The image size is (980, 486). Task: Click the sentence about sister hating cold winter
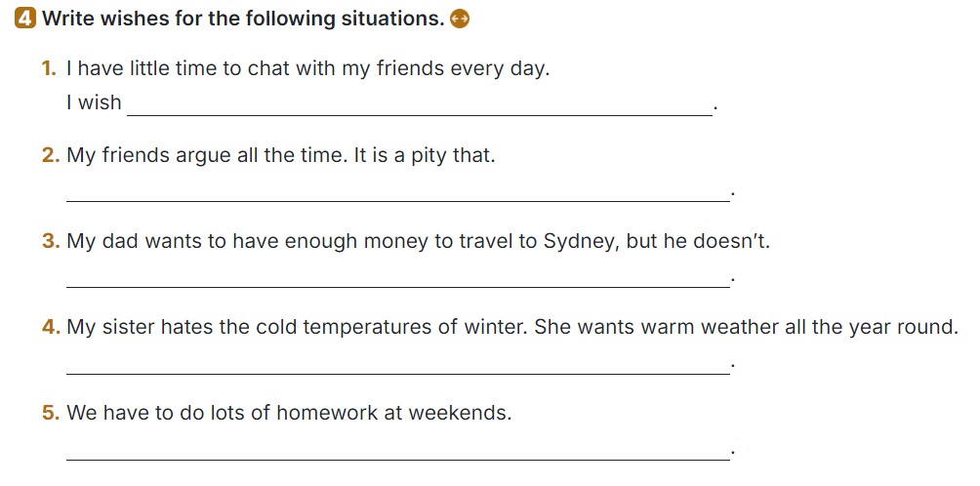pyautogui.click(x=512, y=327)
